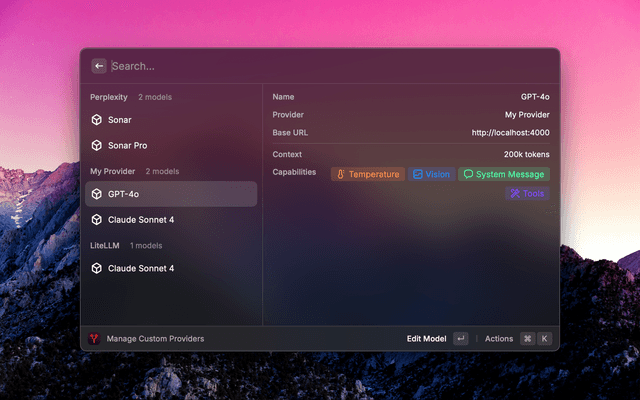Click the Perplexity section header
Viewport: 640px width, 400px height.
coord(110,97)
